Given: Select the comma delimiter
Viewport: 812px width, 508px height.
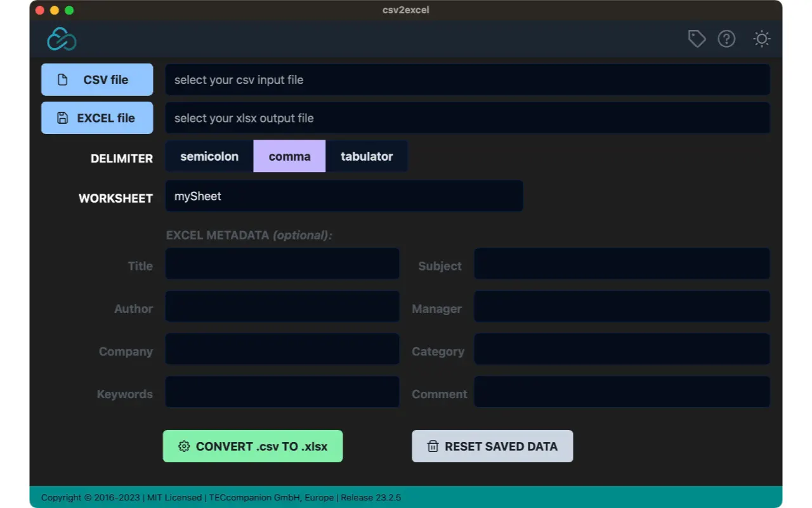Looking at the screenshot, I should pos(289,156).
